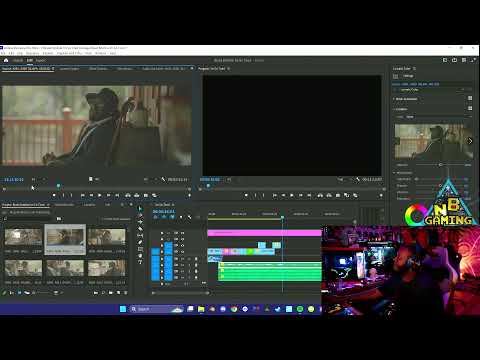
Task: Play the clip in the Source monitor
Action: [100, 195]
